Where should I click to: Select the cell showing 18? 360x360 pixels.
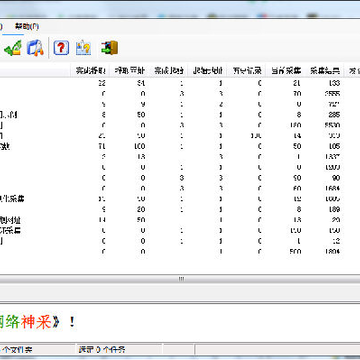click(140, 157)
